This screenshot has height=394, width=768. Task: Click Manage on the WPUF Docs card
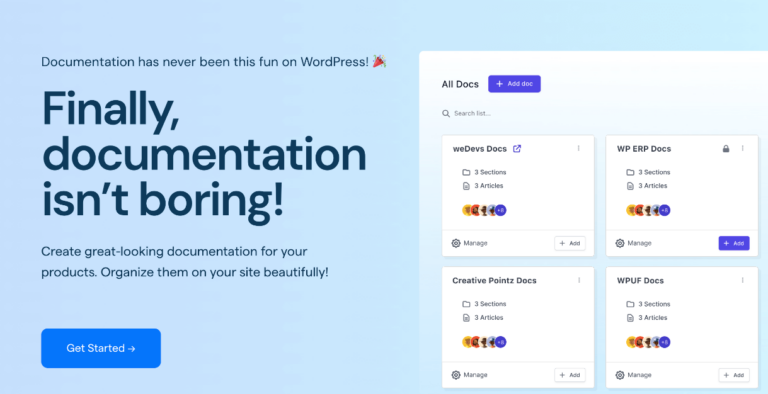click(633, 375)
